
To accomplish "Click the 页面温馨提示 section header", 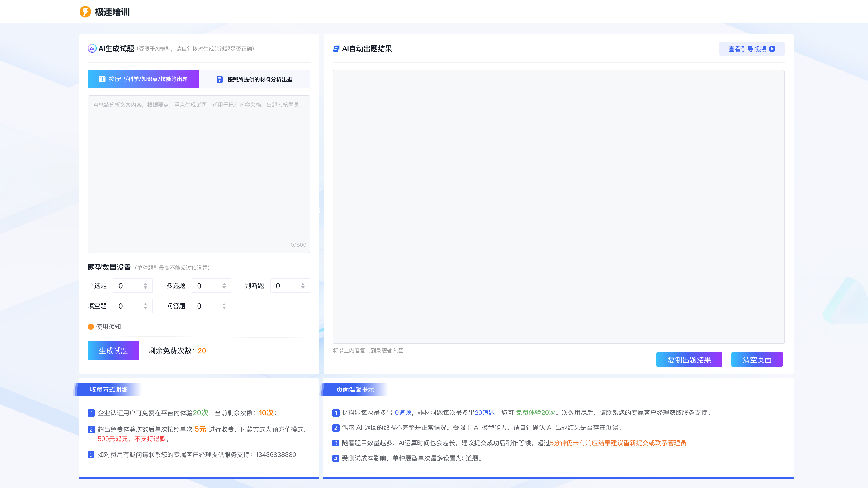I will tap(355, 389).
